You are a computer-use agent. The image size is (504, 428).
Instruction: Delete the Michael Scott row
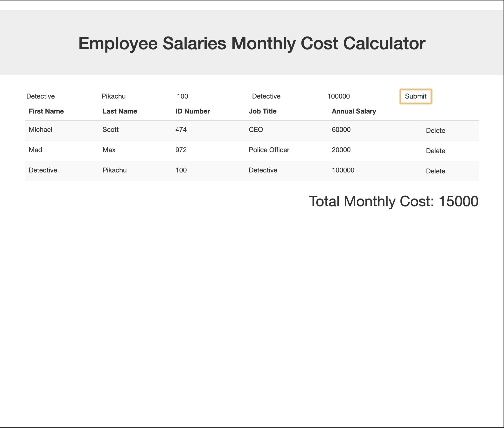click(x=435, y=130)
